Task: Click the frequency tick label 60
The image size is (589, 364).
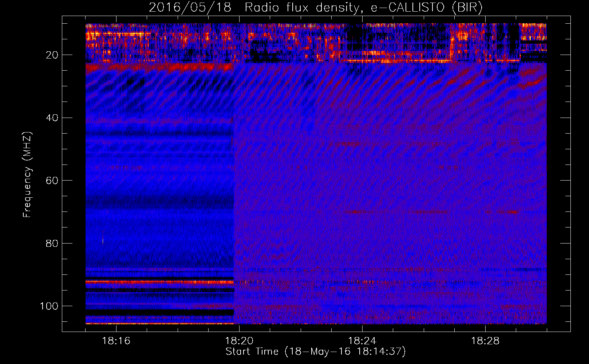Action: (52, 181)
